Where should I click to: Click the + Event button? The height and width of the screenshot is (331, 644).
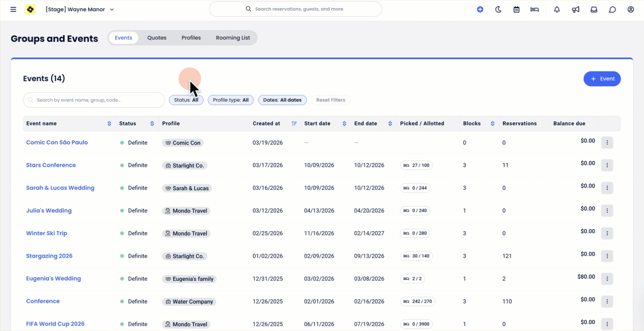click(602, 79)
